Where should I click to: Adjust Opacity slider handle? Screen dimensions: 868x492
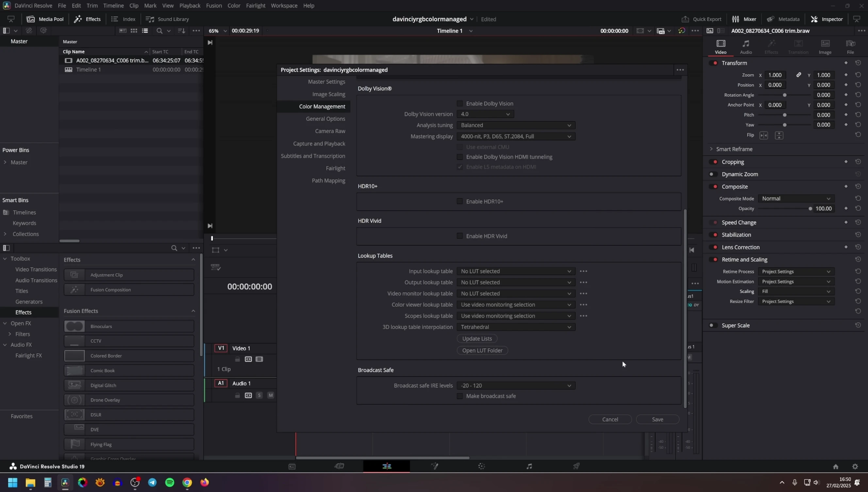point(810,209)
